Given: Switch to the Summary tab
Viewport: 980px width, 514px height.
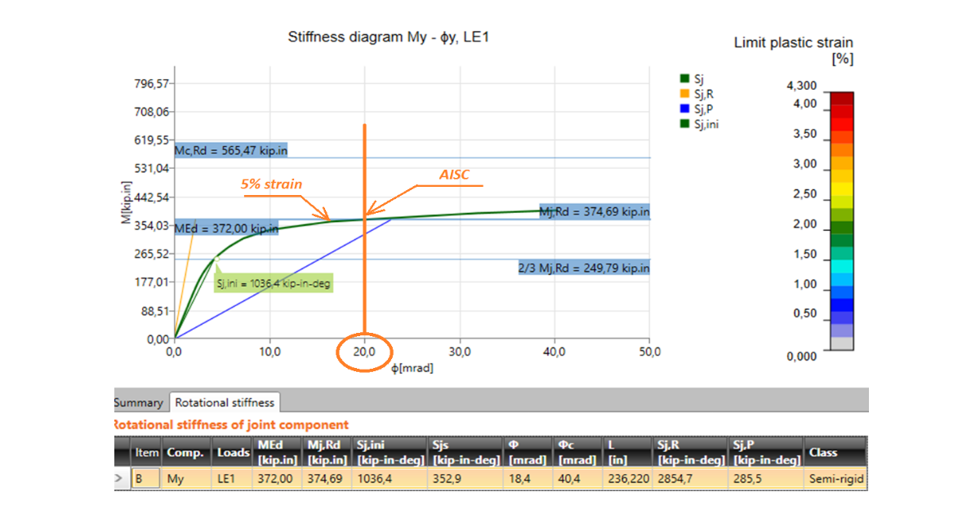Looking at the screenshot, I should click(x=139, y=401).
